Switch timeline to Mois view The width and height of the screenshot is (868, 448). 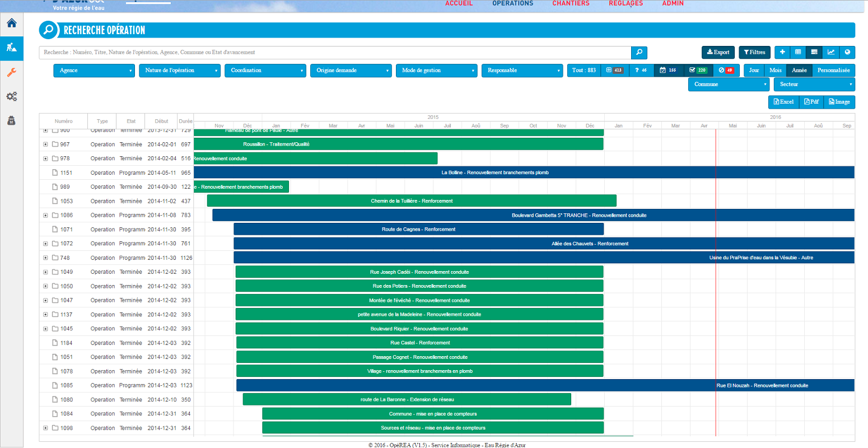point(776,71)
